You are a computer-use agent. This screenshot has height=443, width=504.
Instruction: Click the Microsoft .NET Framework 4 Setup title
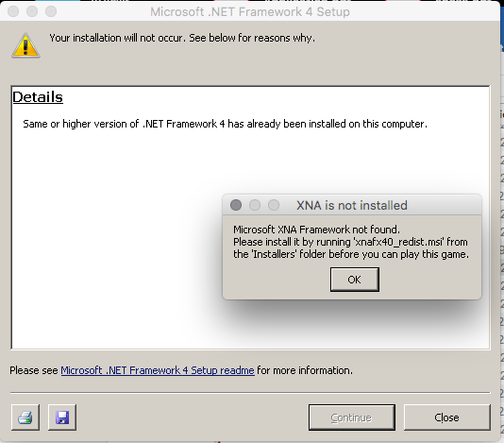(x=250, y=12)
